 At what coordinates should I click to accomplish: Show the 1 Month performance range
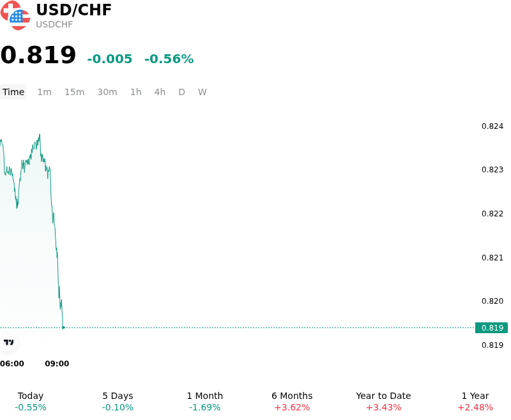click(x=204, y=401)
